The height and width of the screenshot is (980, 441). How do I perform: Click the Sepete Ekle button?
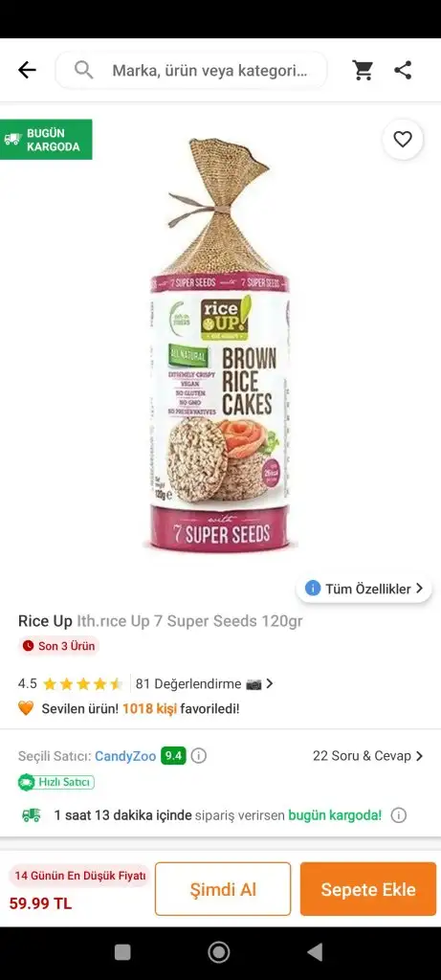click(368, 889)
